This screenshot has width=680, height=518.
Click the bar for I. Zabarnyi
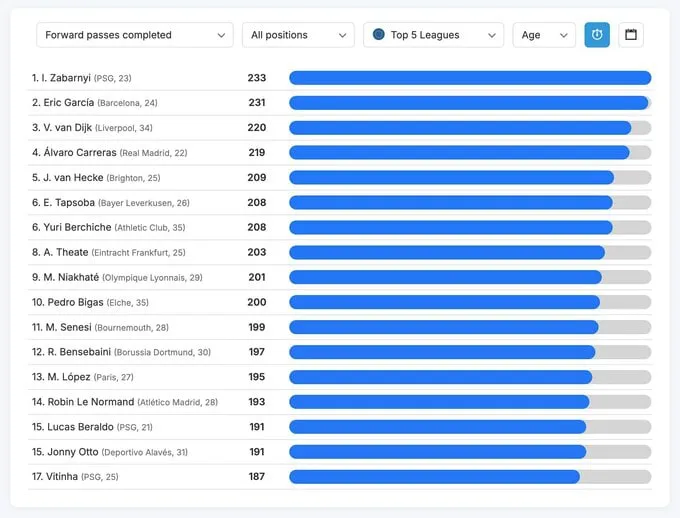click(x=470, y=78)
